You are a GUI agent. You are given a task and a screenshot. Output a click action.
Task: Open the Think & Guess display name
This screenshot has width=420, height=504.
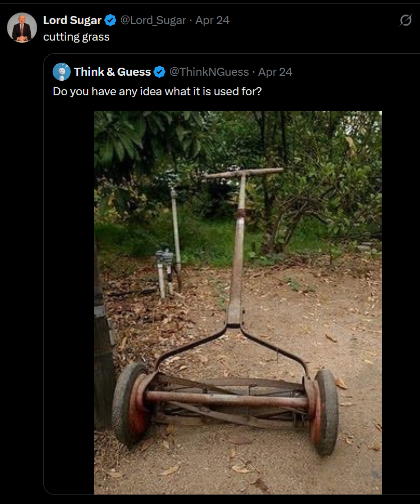point(112,72)
